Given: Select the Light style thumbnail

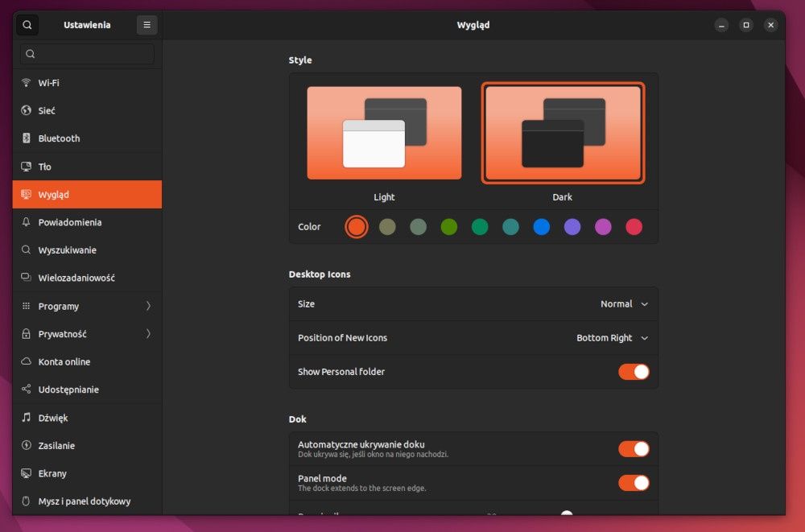Looking at the screenshot, I should [384, 133].
